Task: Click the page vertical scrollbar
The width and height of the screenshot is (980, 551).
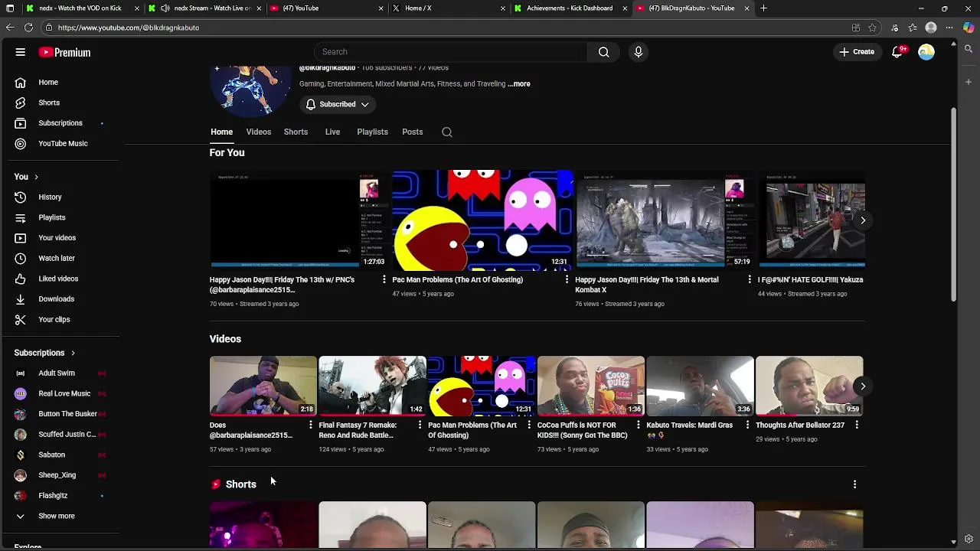Action: point(953,204)
